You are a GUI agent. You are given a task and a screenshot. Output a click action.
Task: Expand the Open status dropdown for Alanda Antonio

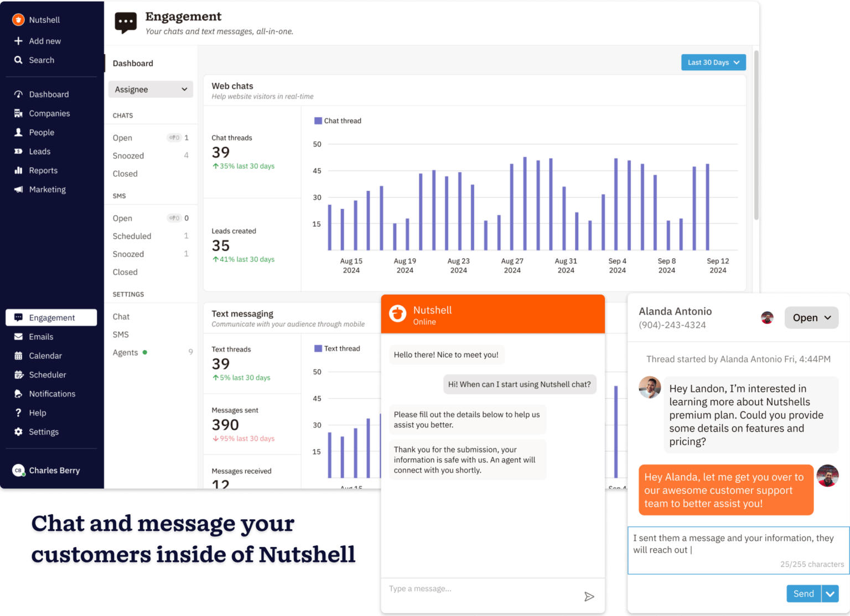click(x=811, y=317)
